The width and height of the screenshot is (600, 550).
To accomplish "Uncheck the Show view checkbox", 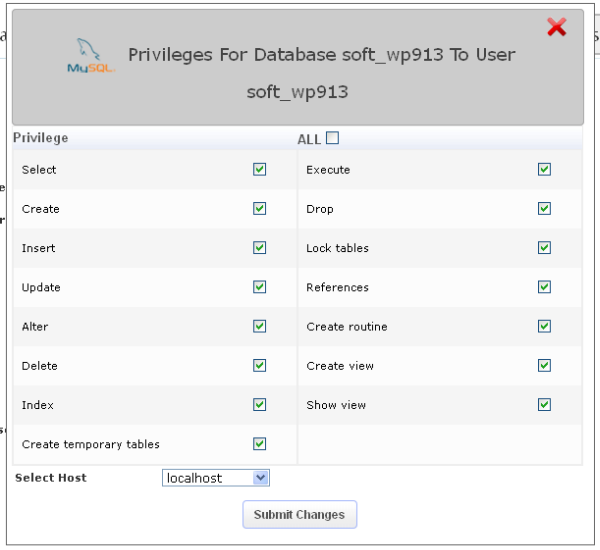I will click(x=544, y=404).
